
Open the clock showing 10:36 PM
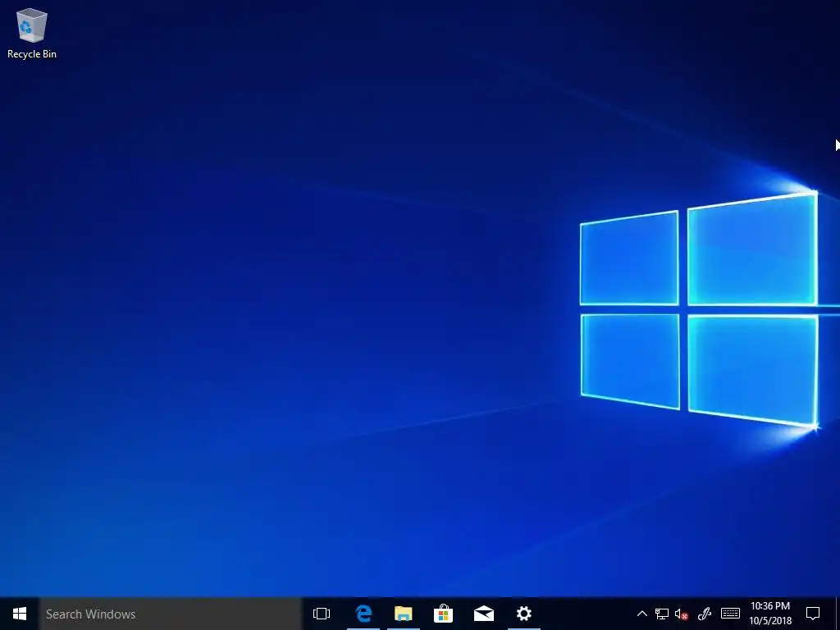[x=770, y=614]
